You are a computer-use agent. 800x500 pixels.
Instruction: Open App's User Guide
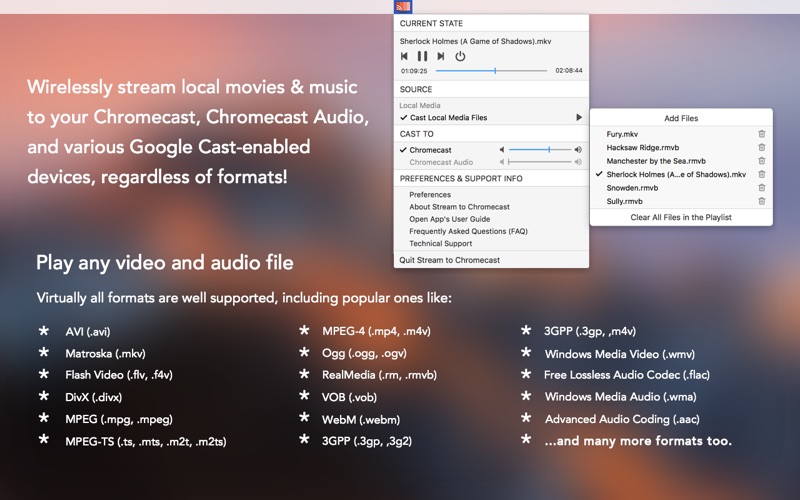click(x=449, y=219)
